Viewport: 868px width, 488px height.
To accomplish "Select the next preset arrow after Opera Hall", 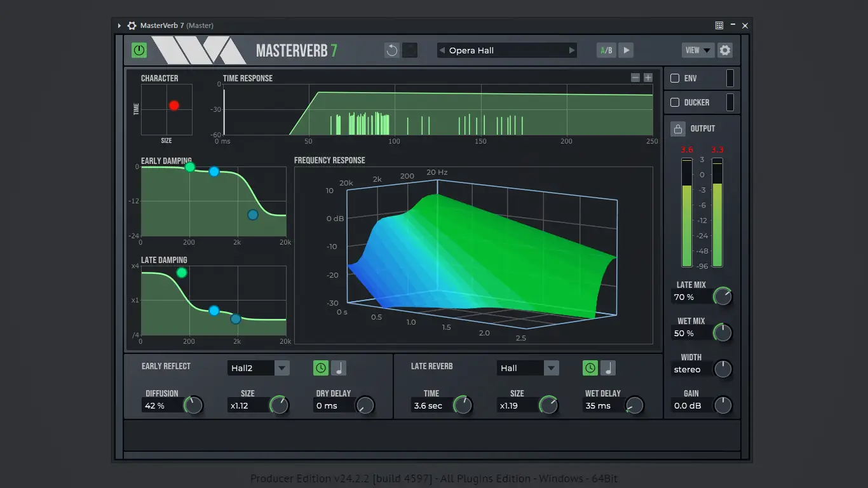I will pyautogui.click(x=572, y=50).
